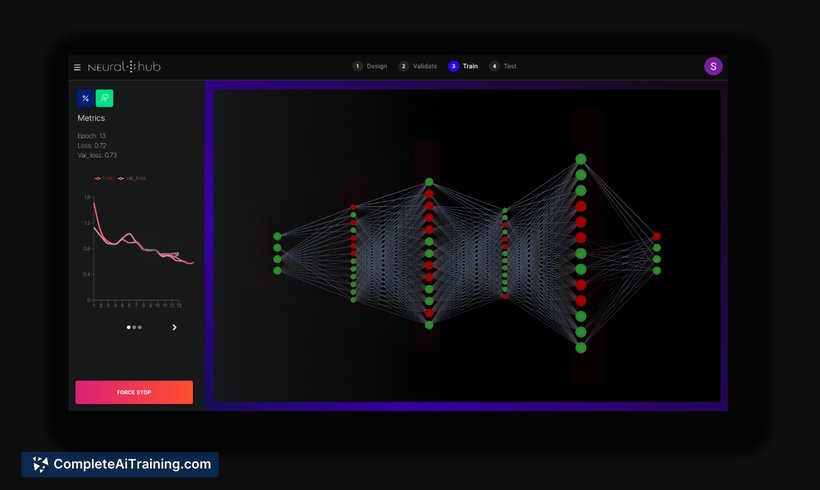Screen dimensions: 820x490
Task: Click the top node of the input layer
Action: 277,237
